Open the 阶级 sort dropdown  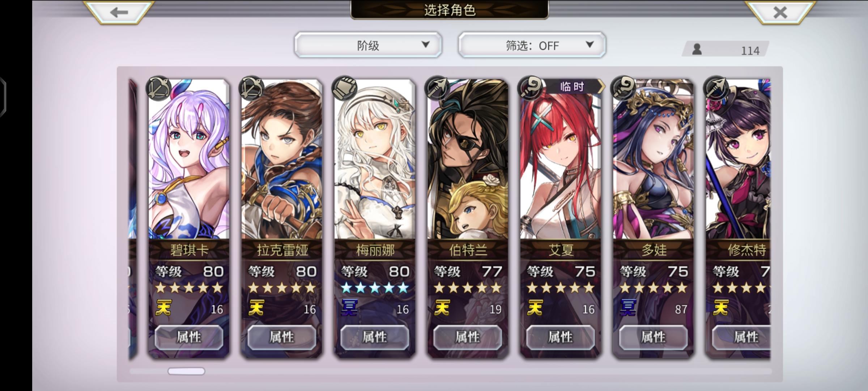[x=368, y=45]
